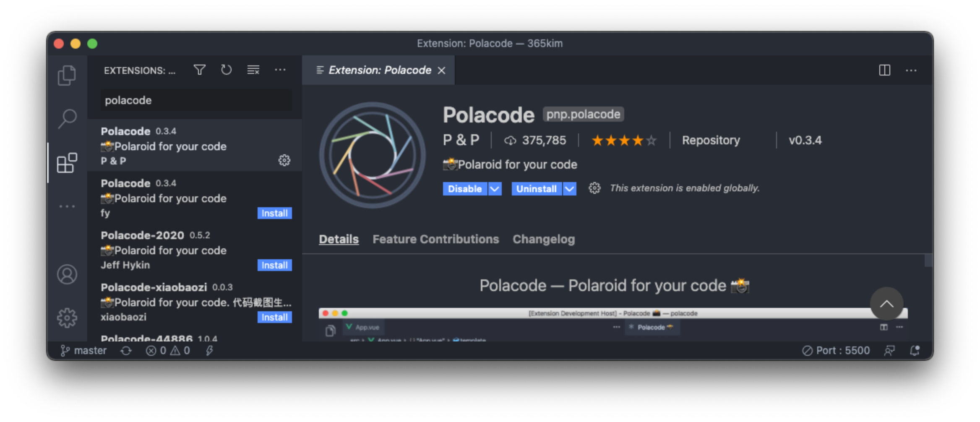Click the details pane scrollbar

pos(928,260)
